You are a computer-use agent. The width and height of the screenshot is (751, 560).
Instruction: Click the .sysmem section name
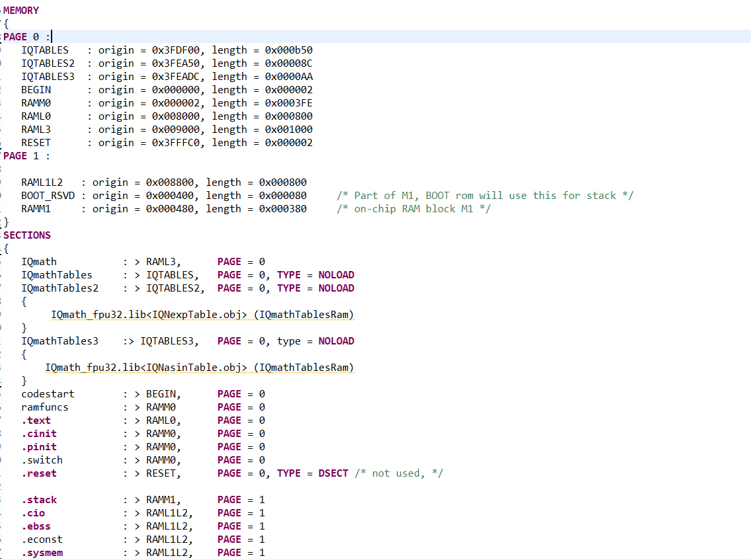(42, 553)
